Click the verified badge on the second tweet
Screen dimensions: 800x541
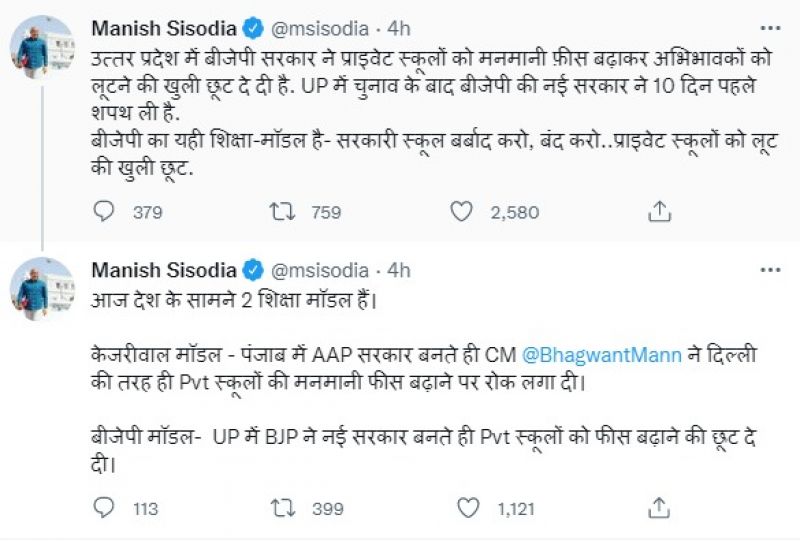click(x=254, y=270)
